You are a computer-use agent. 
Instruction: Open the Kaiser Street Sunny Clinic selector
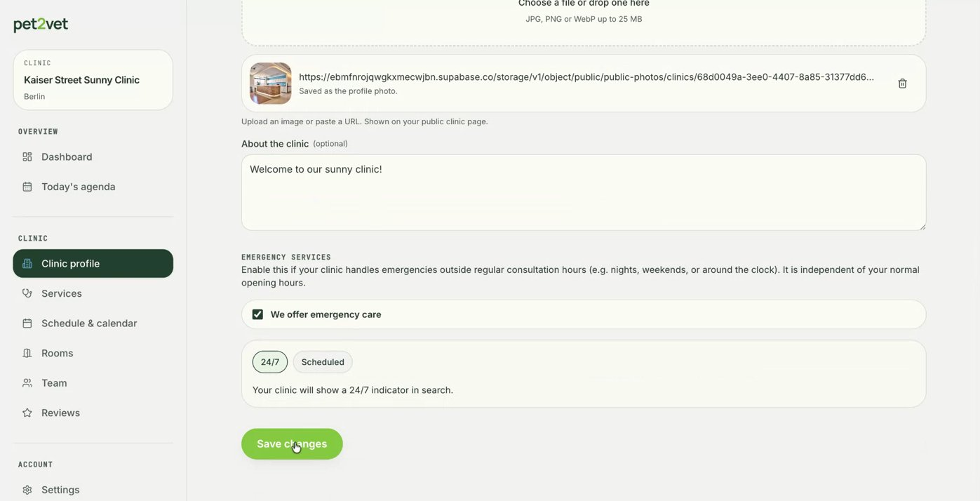[93, 80]
